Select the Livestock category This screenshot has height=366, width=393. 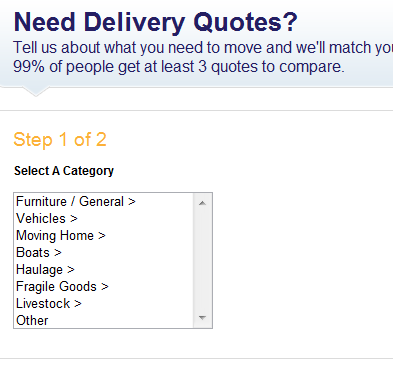coord(104,304)
